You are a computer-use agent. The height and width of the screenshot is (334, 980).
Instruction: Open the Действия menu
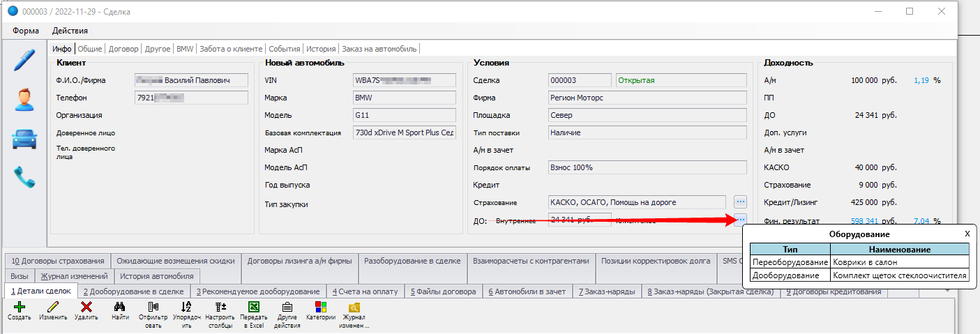(x=70, y=31)
